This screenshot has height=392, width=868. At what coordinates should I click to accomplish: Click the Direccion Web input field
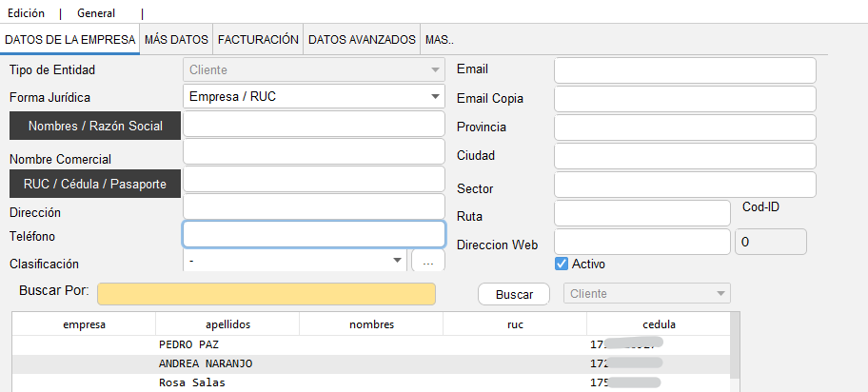tap(642, 243)
